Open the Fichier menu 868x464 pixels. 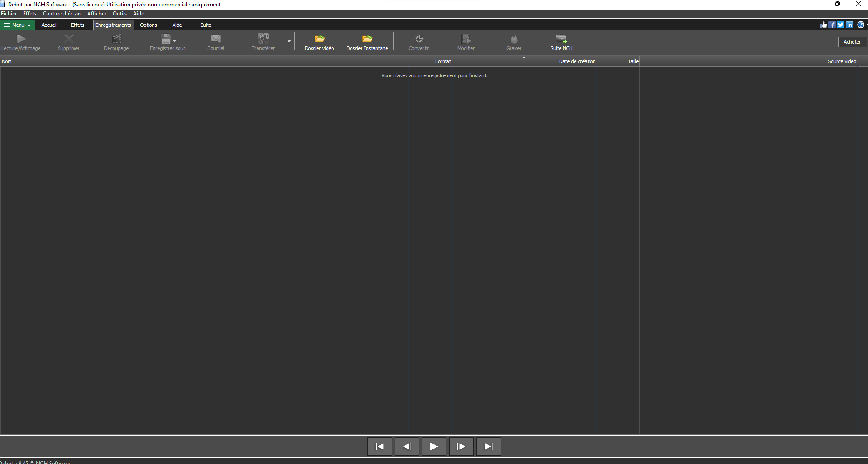[x=9, y=14]
